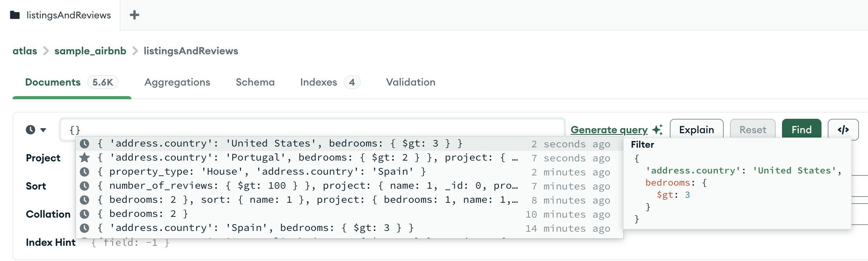Click clock icon of number_of_reviews query
Image resolution: width=868 pixels, height=261 pixels.
click(x=84, y=186)
